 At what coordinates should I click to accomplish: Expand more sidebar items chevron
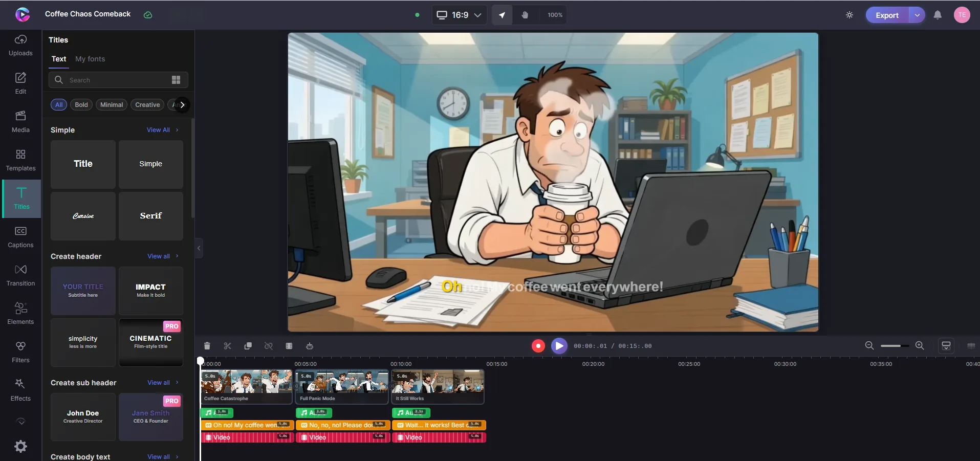click(x=20, y=422)
